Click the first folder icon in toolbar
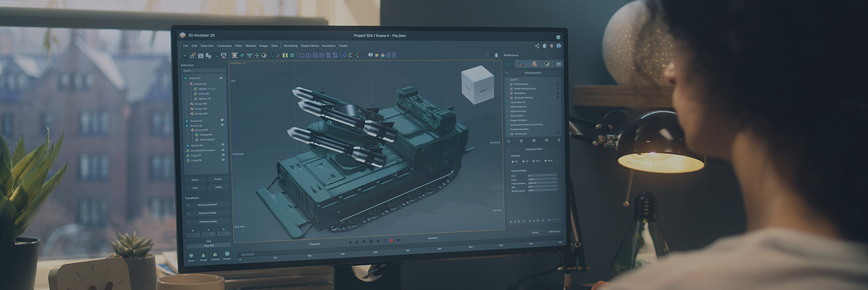The image size is (868, 290). click(302, 55)
